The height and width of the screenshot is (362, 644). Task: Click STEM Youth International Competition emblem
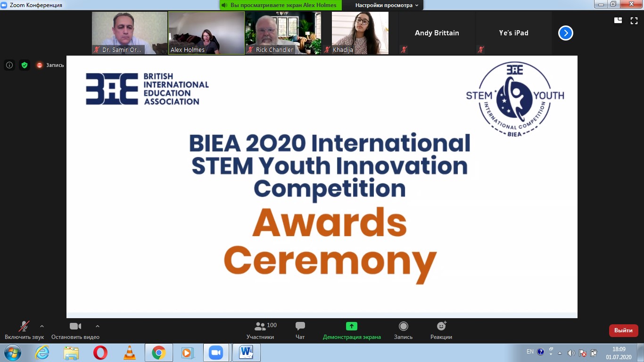click(515, 100)
